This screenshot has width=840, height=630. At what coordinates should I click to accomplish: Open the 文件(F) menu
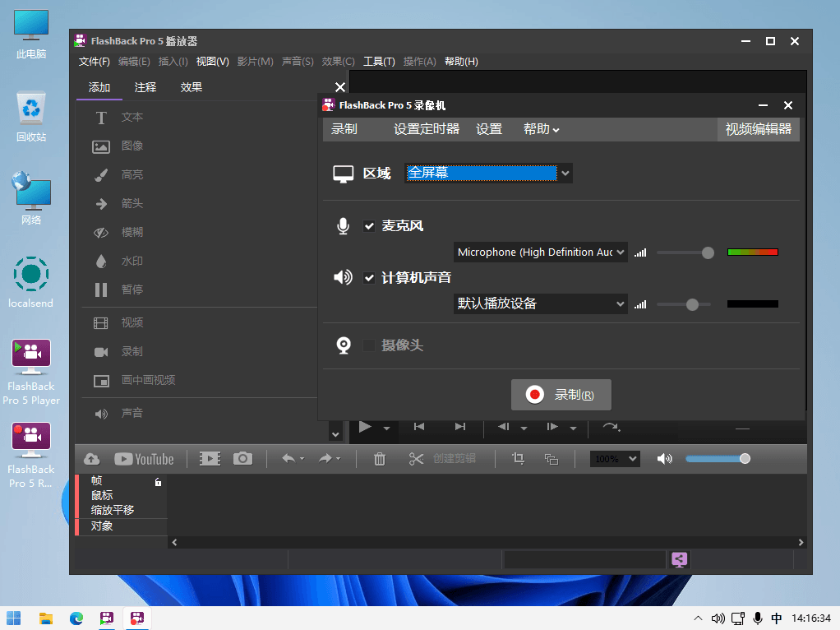(x=95, y=62)
